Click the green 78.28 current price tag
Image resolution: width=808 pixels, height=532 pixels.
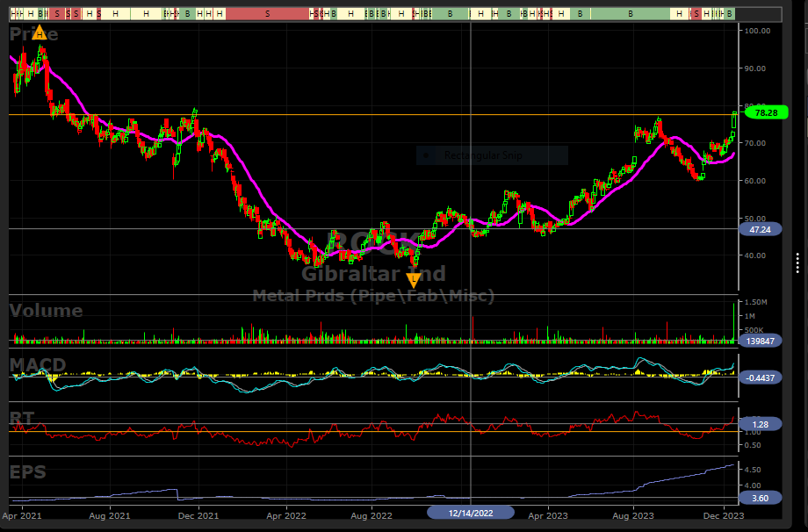tap(760, 113)
